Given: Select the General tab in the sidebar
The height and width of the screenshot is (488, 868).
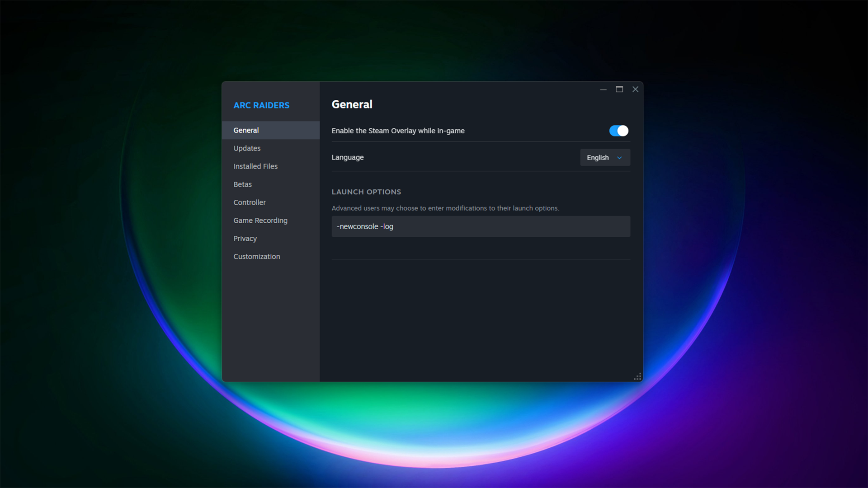Looking at the screenshot, I should [246, 130].
